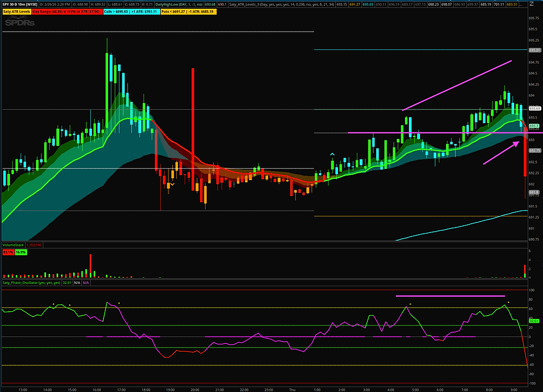Click the 698.07 ATR level value
The height and width of the screenshot is (392, 543).
(x=447, y=4)
